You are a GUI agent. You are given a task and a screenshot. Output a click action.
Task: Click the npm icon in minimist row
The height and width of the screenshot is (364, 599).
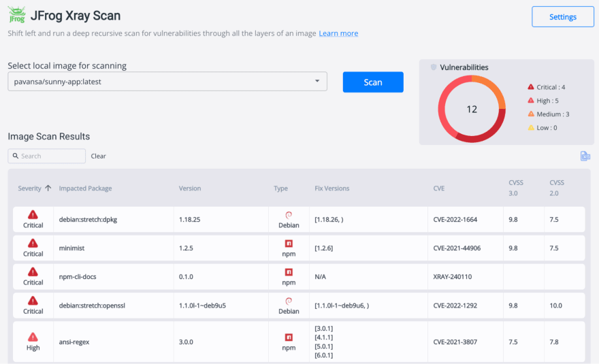click(x=289, y=244)
